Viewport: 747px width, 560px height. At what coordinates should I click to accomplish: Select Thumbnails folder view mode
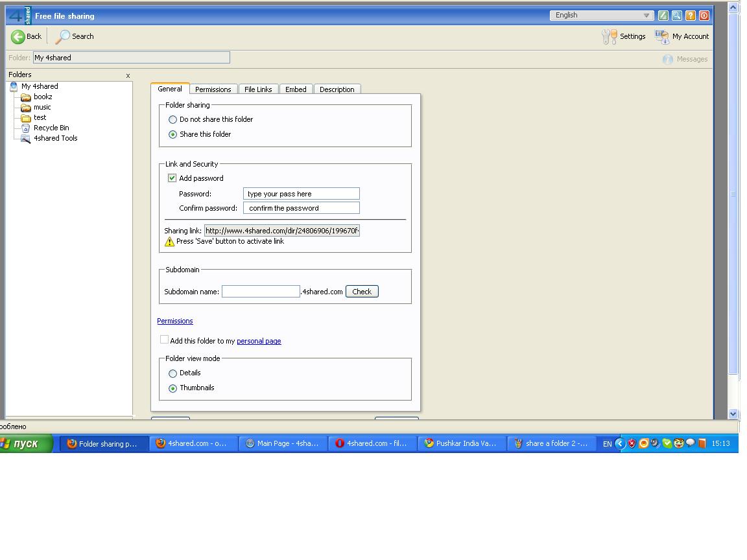coord(172,389)
